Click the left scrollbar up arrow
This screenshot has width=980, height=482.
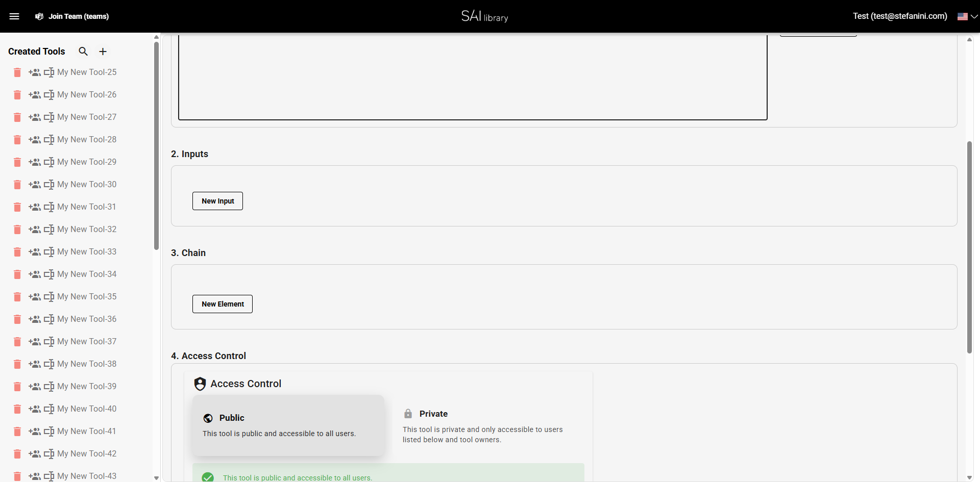[x=156, y=37]
